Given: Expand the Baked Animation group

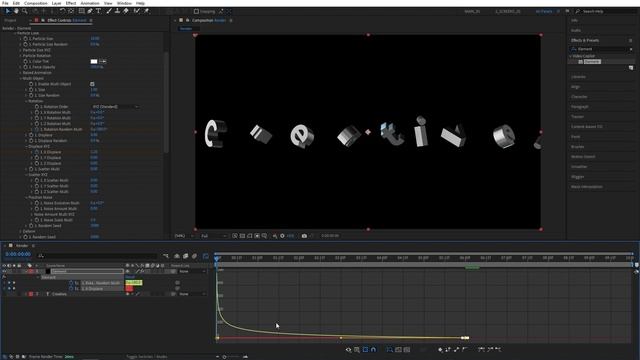Looking at the screenshot, I should click(x=20, y=73).
